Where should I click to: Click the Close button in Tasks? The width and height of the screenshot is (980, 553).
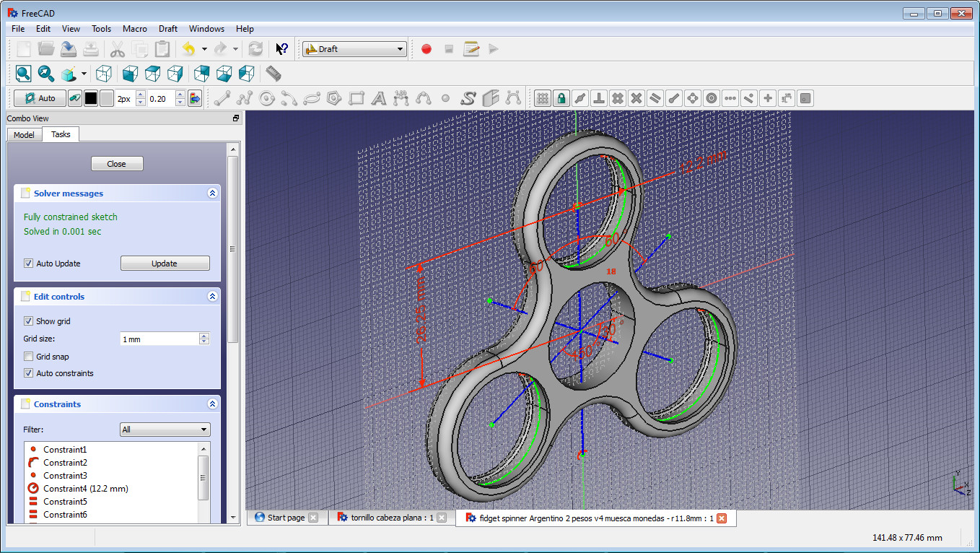[117, 164]
